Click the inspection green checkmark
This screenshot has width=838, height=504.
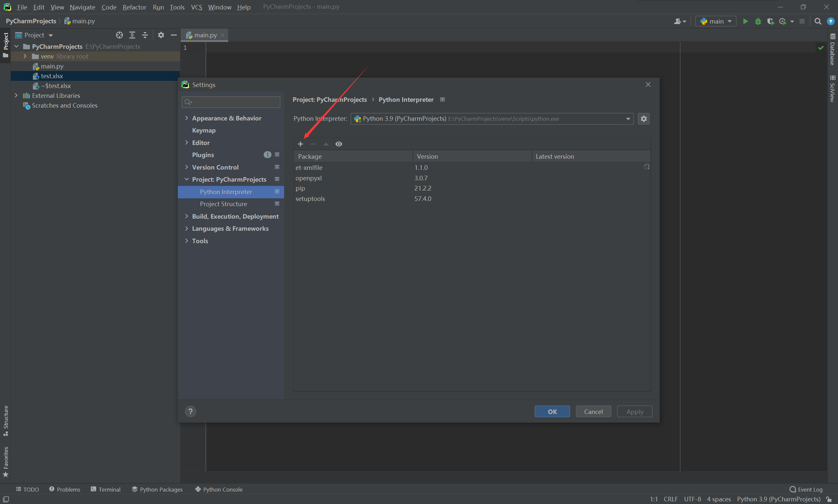tap(821, 48)
